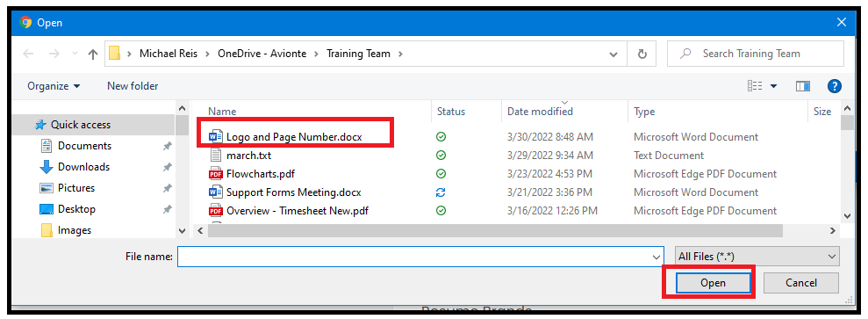Click file list vertical scroll down arrow

846,215
